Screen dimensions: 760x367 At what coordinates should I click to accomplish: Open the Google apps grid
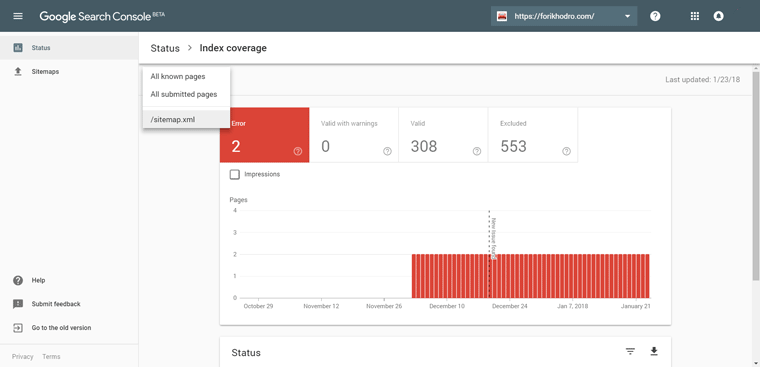[695, 16]
